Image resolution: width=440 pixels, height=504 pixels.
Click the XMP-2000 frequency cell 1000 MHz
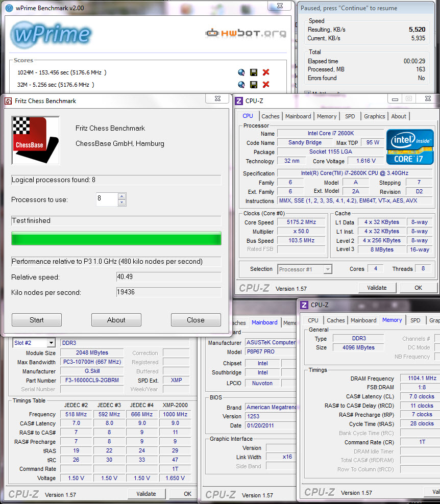(175, 414)
